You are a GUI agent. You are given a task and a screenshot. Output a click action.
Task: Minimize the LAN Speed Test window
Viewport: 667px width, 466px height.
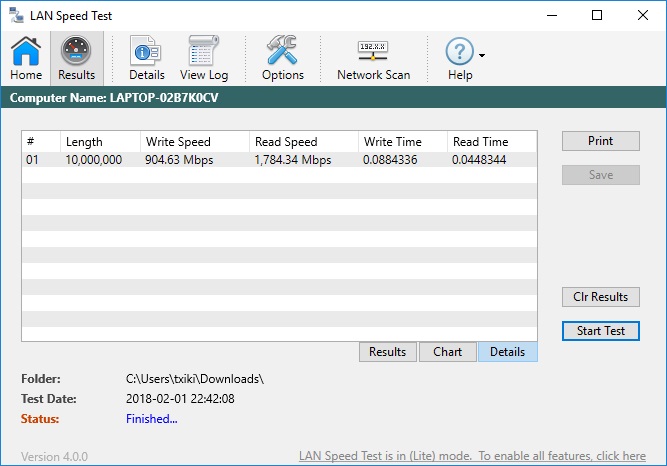[552, 15]
